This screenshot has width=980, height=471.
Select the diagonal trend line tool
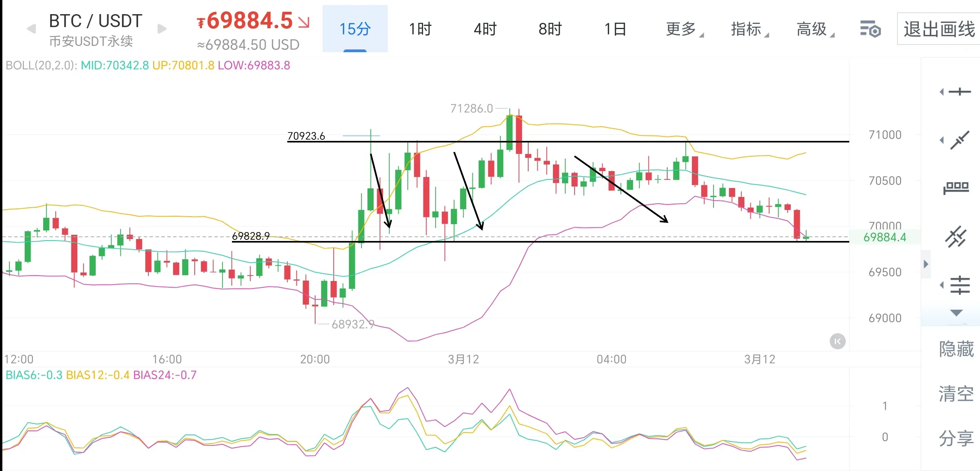(959, 140)
